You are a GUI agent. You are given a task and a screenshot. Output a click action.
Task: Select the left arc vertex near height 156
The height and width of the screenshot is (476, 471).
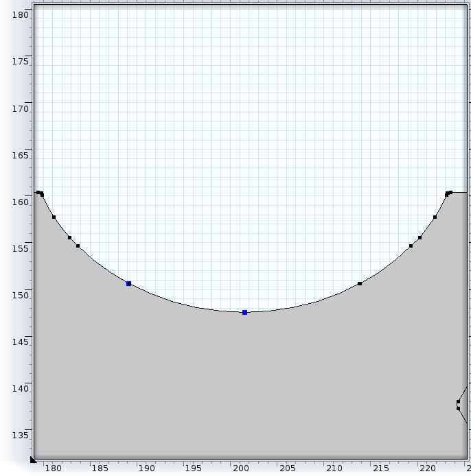click(69, 237)
